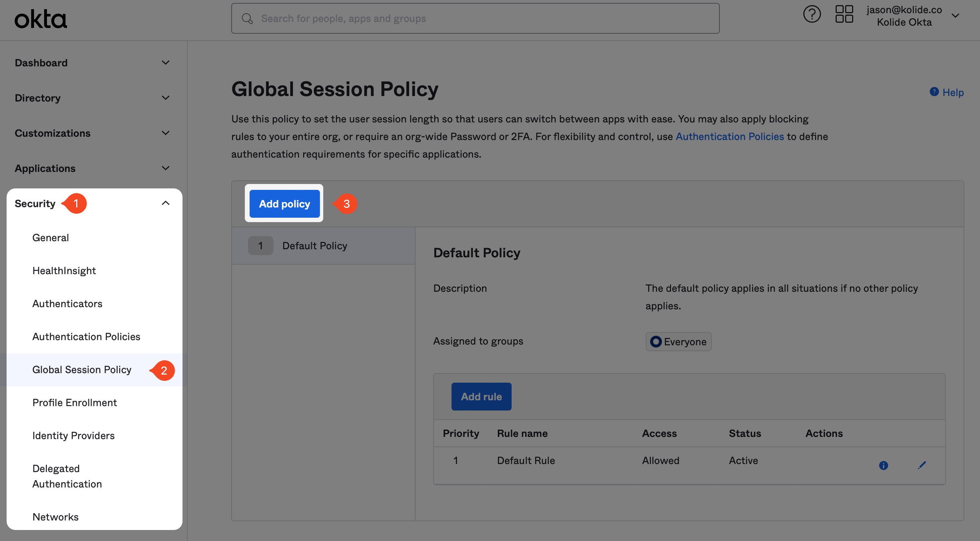Click the Global Session Policy page title
The width and height of the screenshot is (980, 541).
[x=335, y=89]
